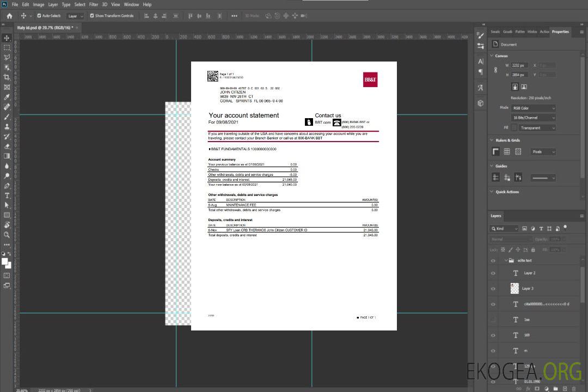Toggle the grid icon in Rulers & Grids
Viewport: 588px width, 392px height.
pyautogui.click(x=507, y=151)
